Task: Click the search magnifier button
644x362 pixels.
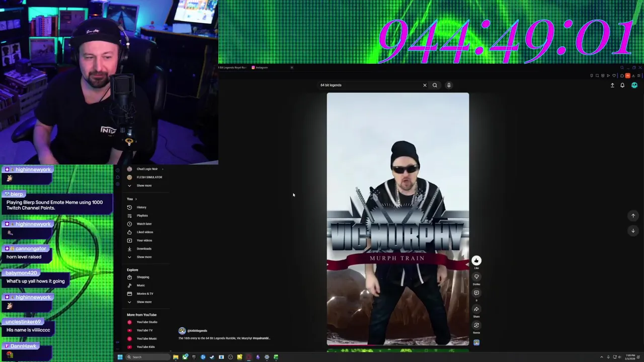Action: (435, 85)
